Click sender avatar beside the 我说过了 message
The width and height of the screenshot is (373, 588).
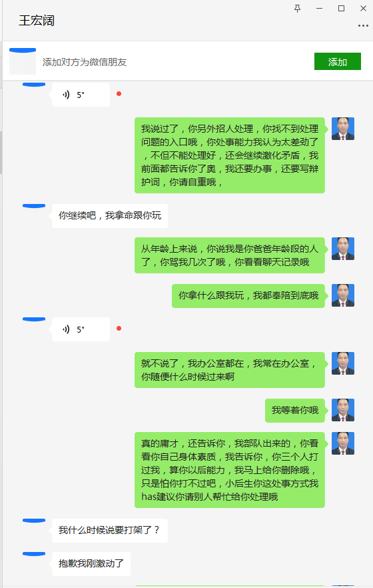point(342,129)
